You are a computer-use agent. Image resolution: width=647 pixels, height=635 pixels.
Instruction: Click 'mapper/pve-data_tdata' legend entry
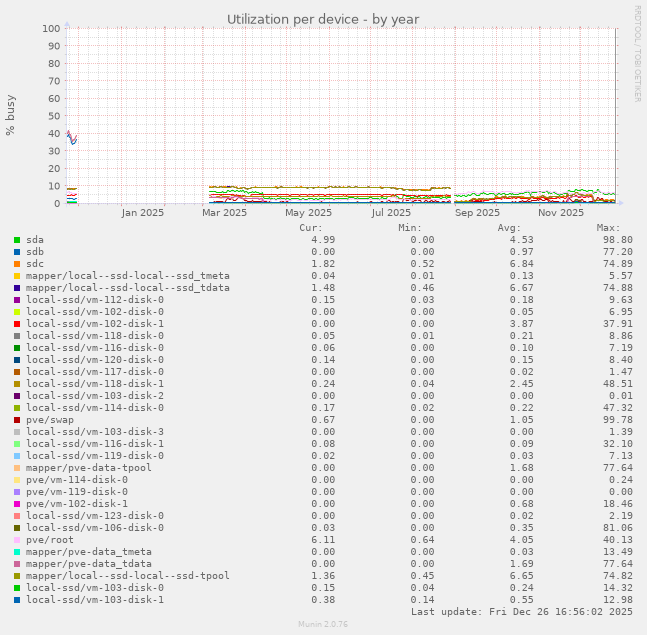click(x=89, y=564)
